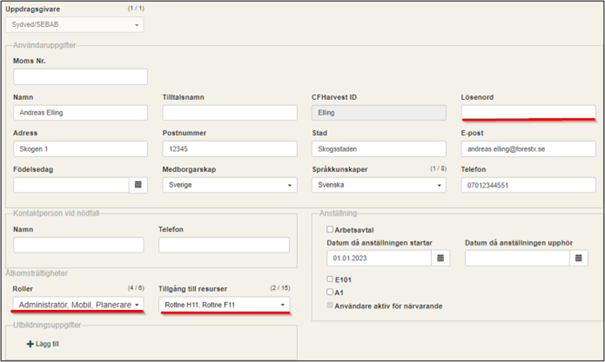Screen dimensions: 605x362
Task: Check the A1 checkbox
Action: [x=330, y=292]
